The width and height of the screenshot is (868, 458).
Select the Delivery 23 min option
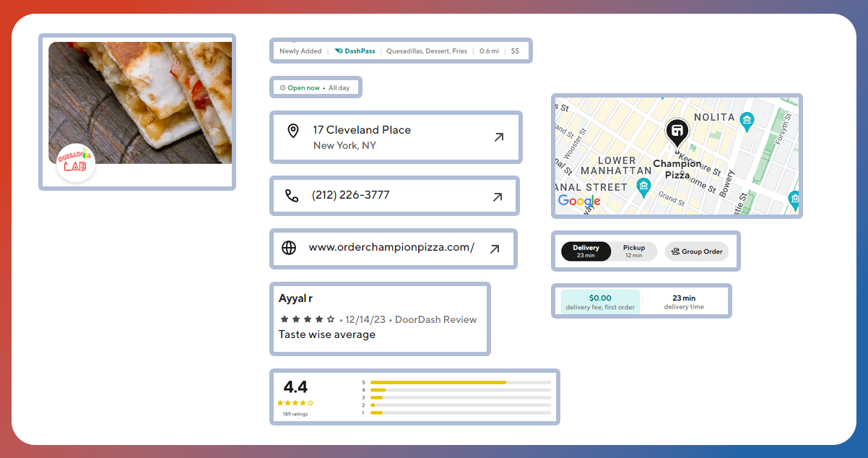(x=586, y=251)
